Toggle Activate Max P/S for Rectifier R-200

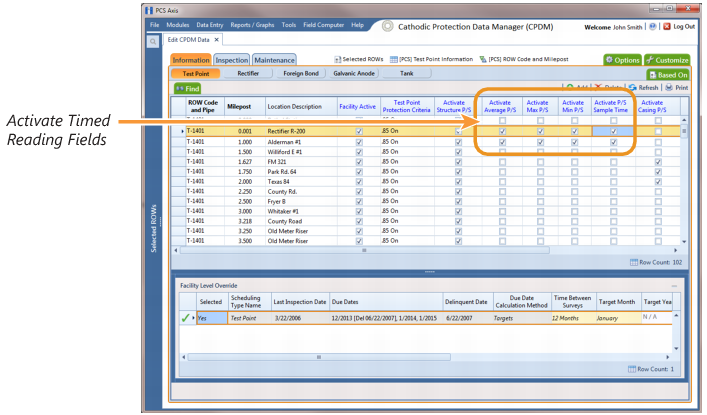point(540,131)
